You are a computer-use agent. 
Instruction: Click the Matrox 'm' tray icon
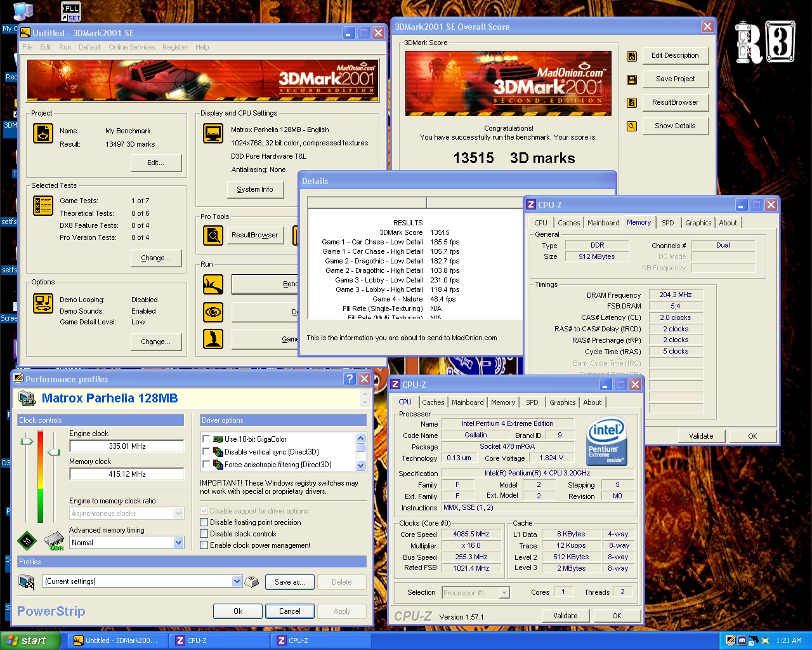[x=742, y=640]
